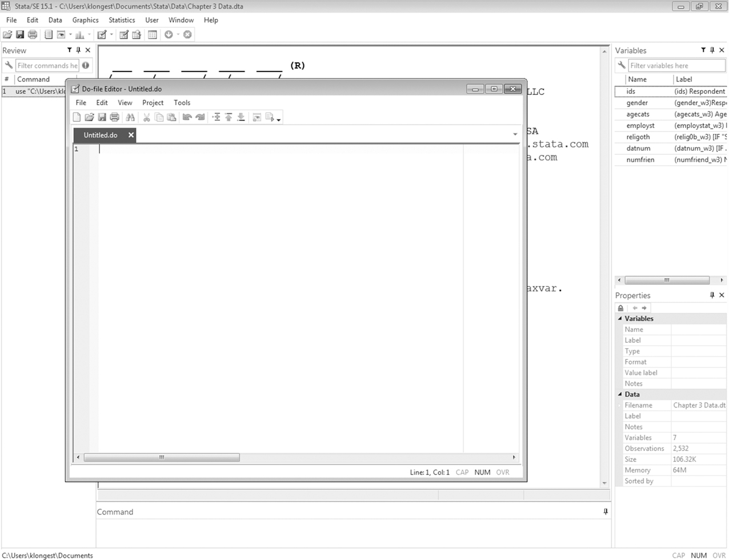The image size is (729, 560).
Task: Open Execute (do) dropdown arrow in Do-file Editor
Action: [279, 119]
